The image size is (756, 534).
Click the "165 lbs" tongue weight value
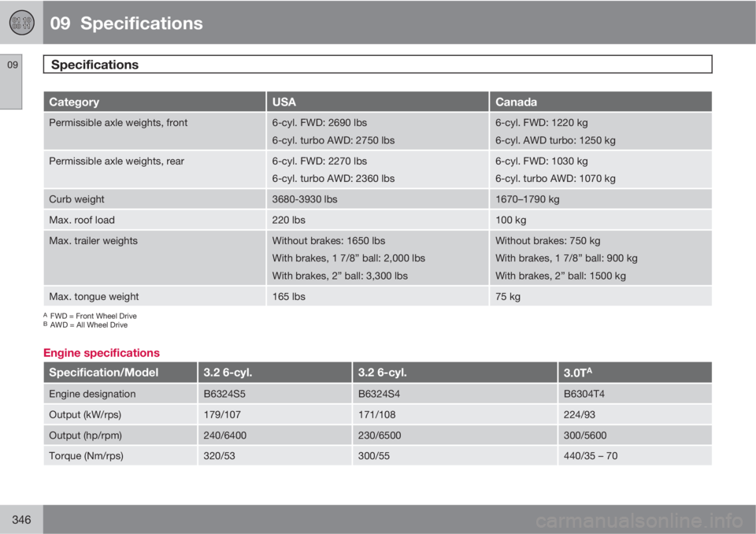pos(288,297)
